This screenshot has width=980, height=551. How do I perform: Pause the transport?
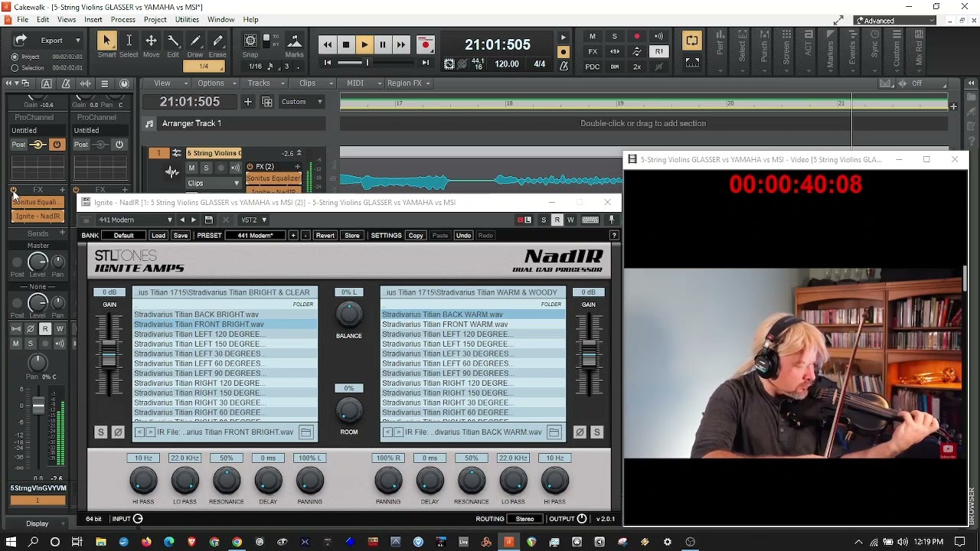[383, 45]
